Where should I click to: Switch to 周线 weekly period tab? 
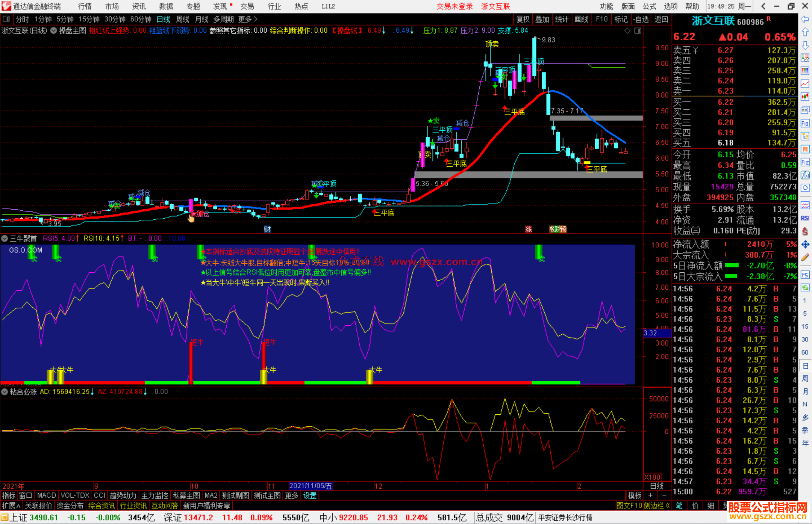coord(183,19)
